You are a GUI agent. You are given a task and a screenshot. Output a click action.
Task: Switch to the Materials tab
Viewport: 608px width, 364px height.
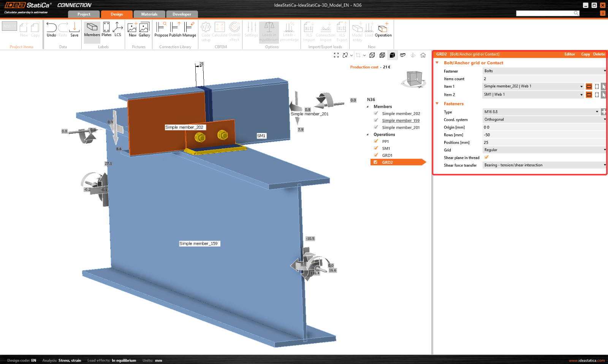coord(149,14)
